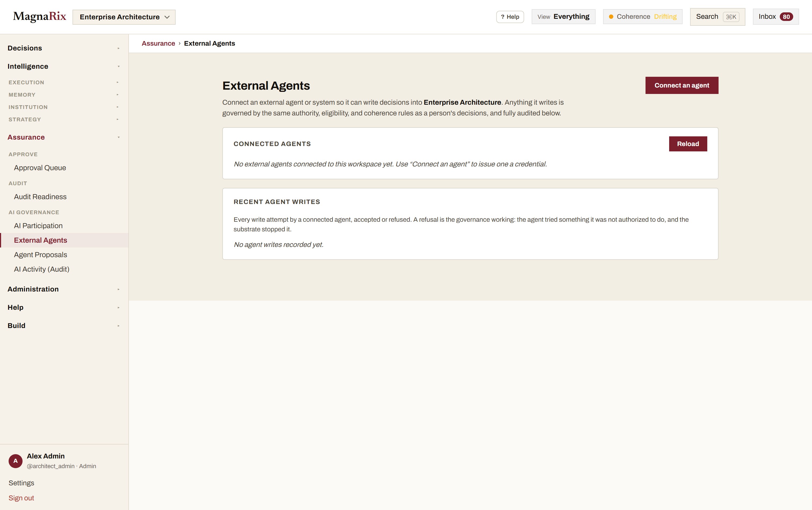Expand the Build sidebar section
812x510 pixels.
[64, 325]
